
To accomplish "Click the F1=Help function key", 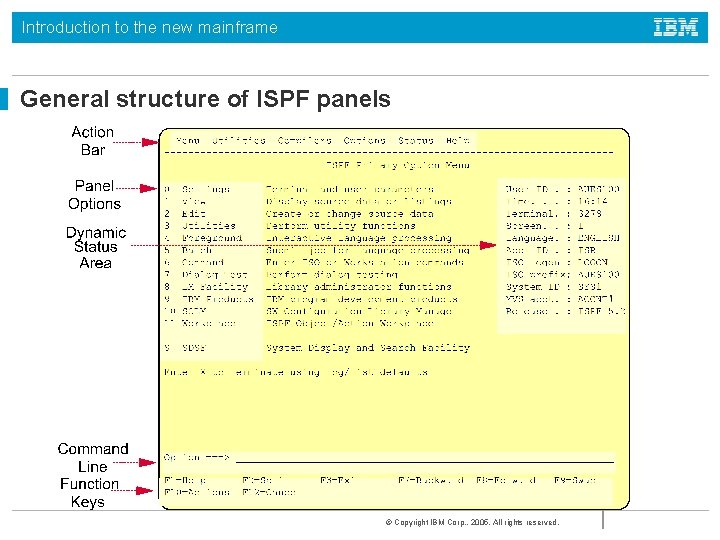I will 186,480.
